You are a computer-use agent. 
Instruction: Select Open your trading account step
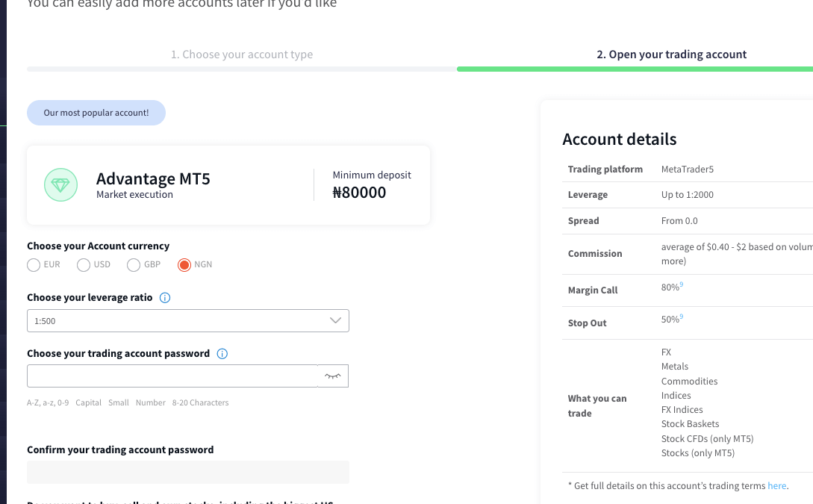tap(671, 55)
